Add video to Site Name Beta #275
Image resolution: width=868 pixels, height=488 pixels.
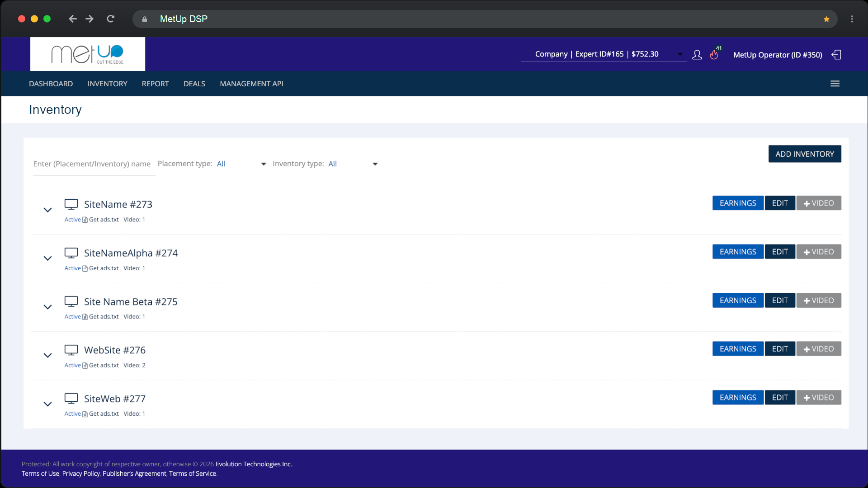coord(819,300)
